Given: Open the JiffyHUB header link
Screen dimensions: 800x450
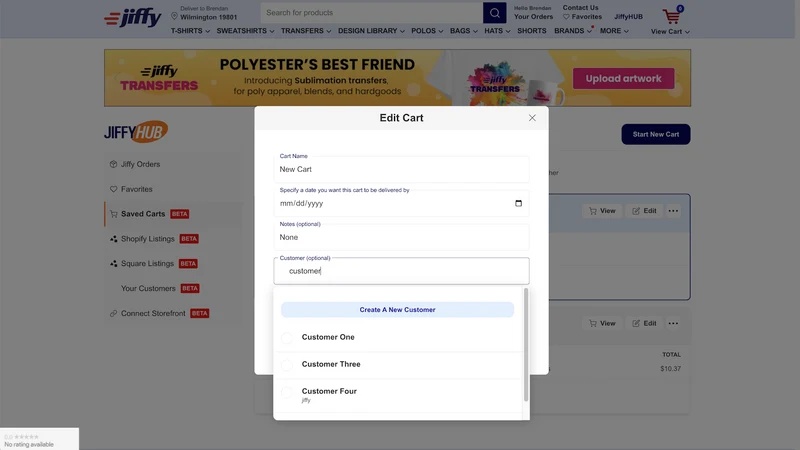Looking at the screenshot, I should click(628, 17).
